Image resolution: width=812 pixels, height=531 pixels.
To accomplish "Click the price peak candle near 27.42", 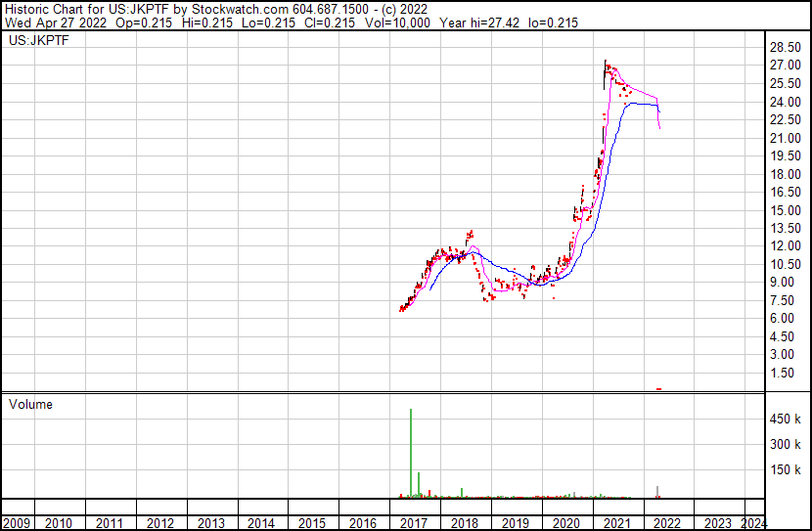I will pyautogui.click(x=605, y=74).
